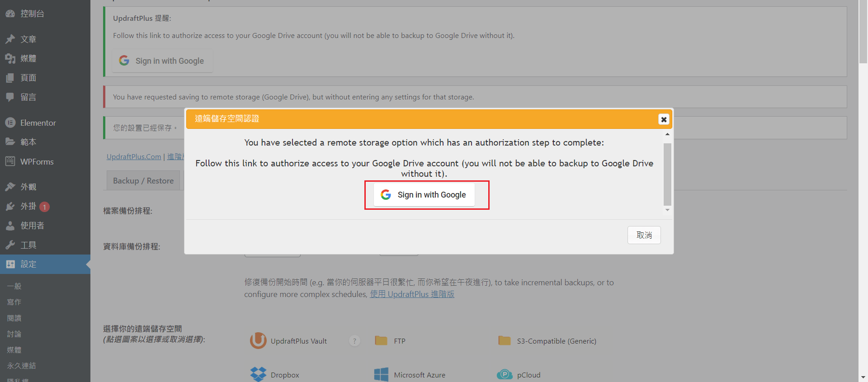Viewport: 868px width, 382px height.
Task: Open the UpdraftPlus Vault help question mark
Action: tap(354, 341)
